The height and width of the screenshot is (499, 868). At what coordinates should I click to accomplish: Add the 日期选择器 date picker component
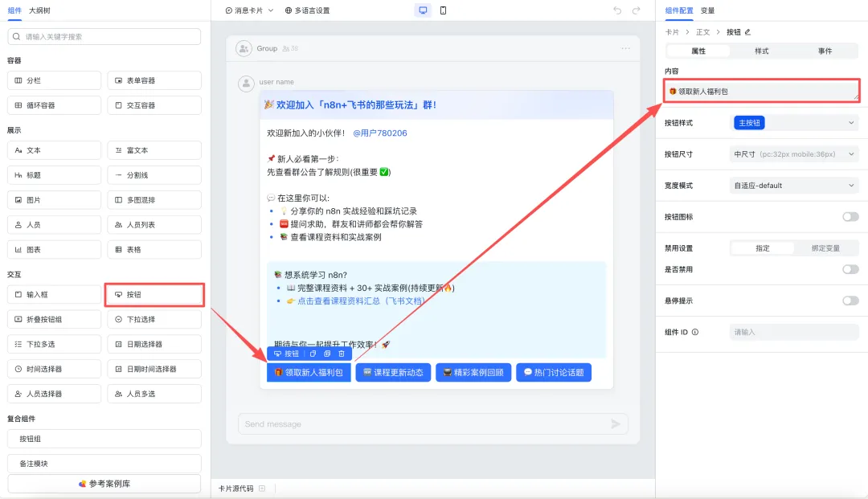154,344
